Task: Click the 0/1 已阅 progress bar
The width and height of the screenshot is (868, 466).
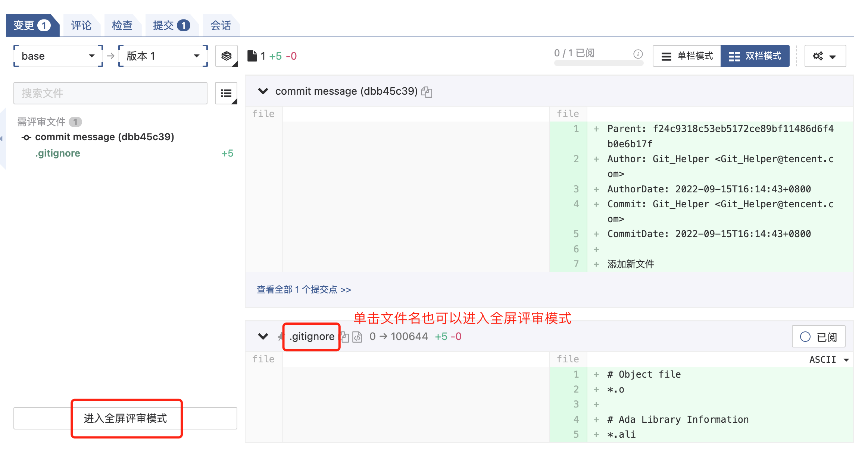Action: tap(598, 63)
